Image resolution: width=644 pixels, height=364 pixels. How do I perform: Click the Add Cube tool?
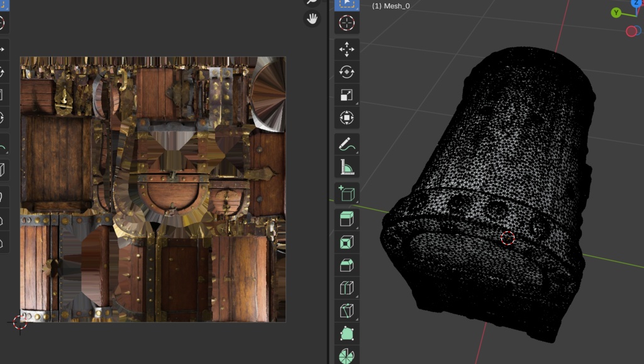tap(347, 193)
